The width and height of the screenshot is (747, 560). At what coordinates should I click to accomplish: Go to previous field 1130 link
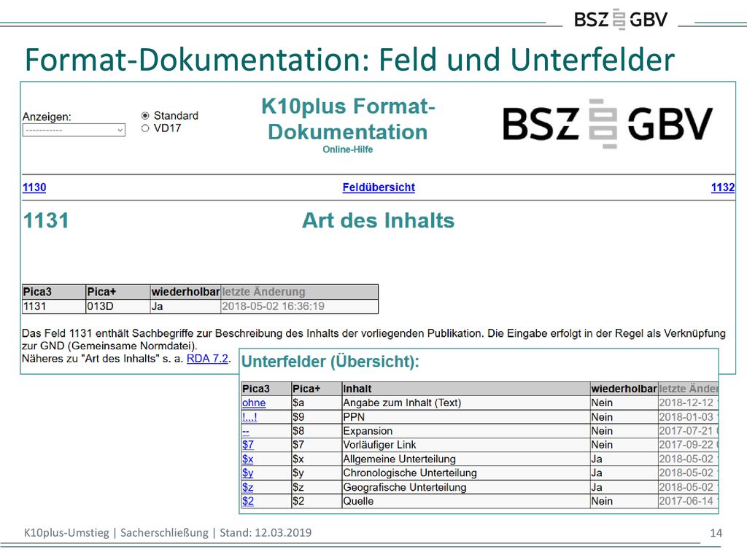[x=34, y=187]
